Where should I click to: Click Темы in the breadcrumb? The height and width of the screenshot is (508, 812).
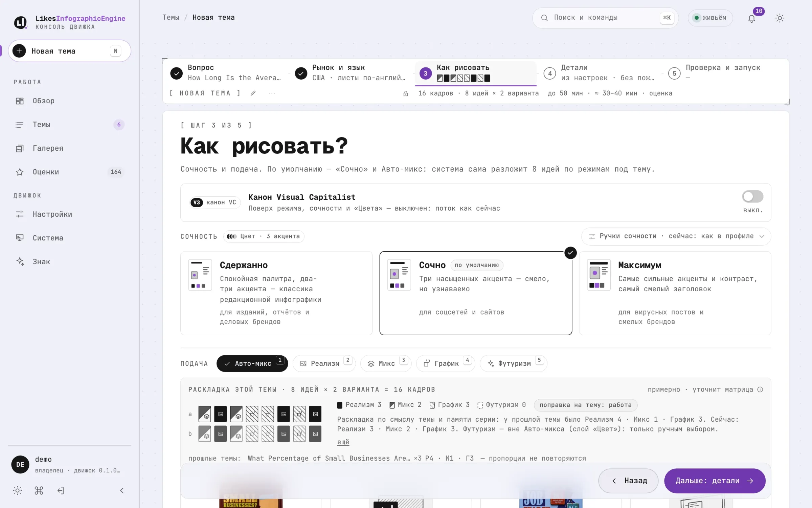click(171, 17)
